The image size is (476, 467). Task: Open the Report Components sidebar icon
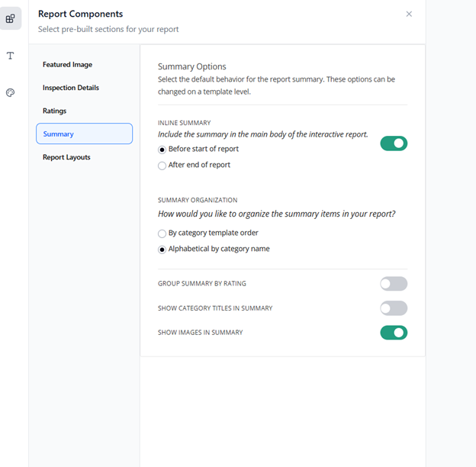point(11,18)
